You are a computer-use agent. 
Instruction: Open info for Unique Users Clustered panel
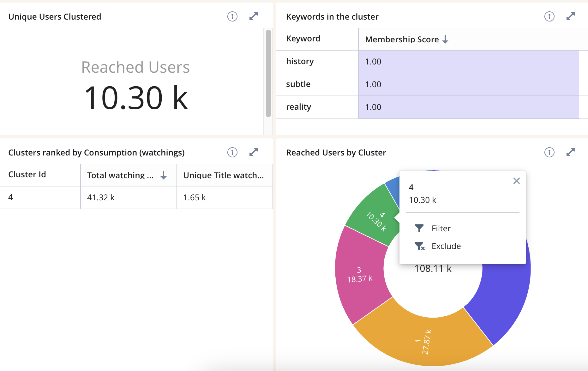click(x=232, y=16)
